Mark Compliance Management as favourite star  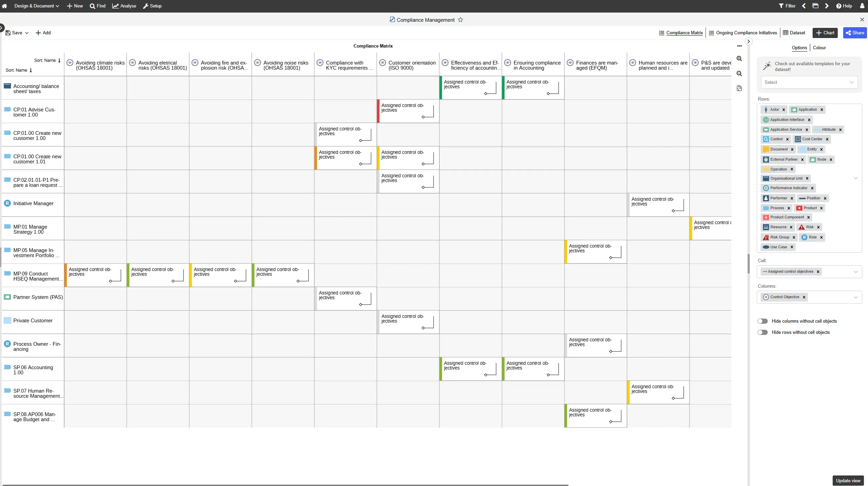pyautogui.click(x=461, y=20)
